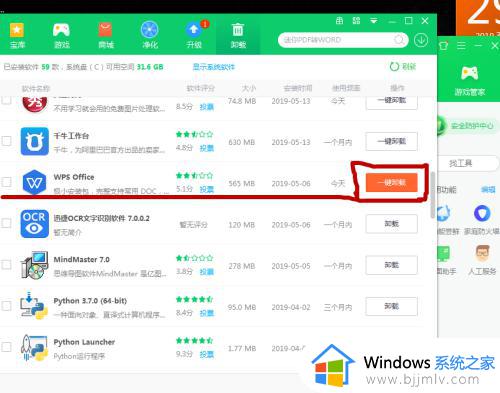Click the 刷新 refresh button
This screenshot has height=393, width=500.
(403, 67)
